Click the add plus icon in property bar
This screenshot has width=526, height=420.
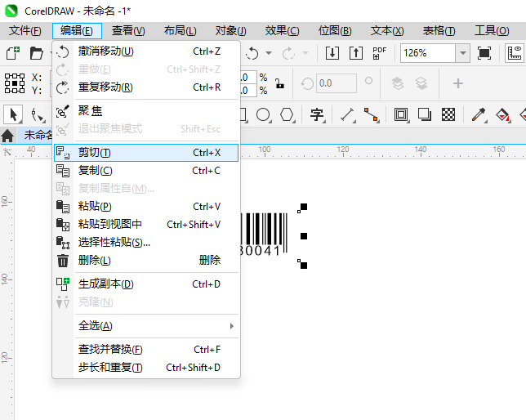click(458, 83)
